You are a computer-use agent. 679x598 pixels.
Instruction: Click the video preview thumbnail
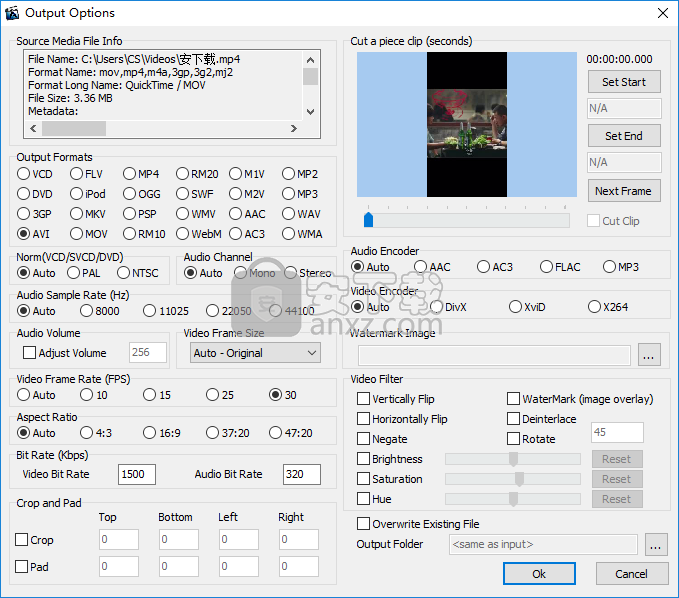(467, 125)
